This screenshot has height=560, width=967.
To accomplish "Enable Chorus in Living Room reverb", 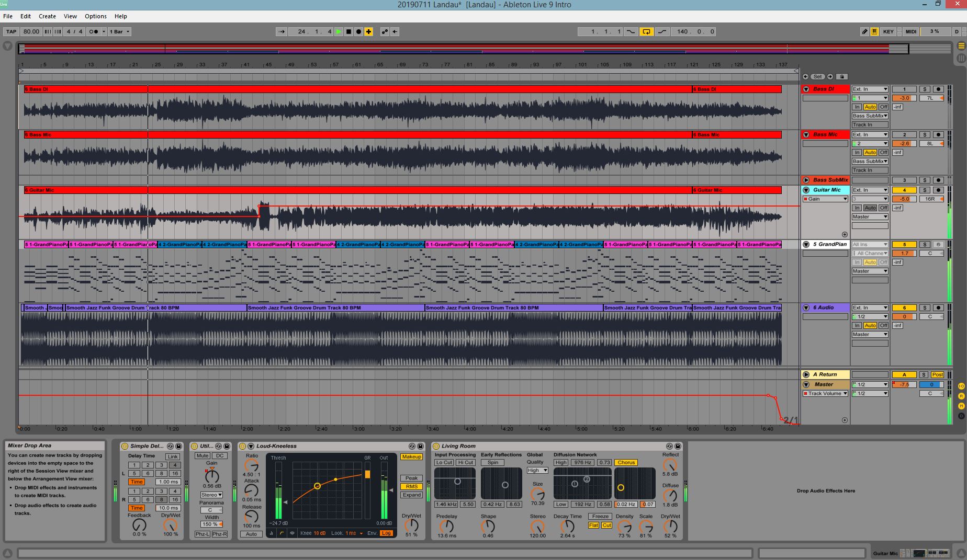I will (x=626, y=462).
